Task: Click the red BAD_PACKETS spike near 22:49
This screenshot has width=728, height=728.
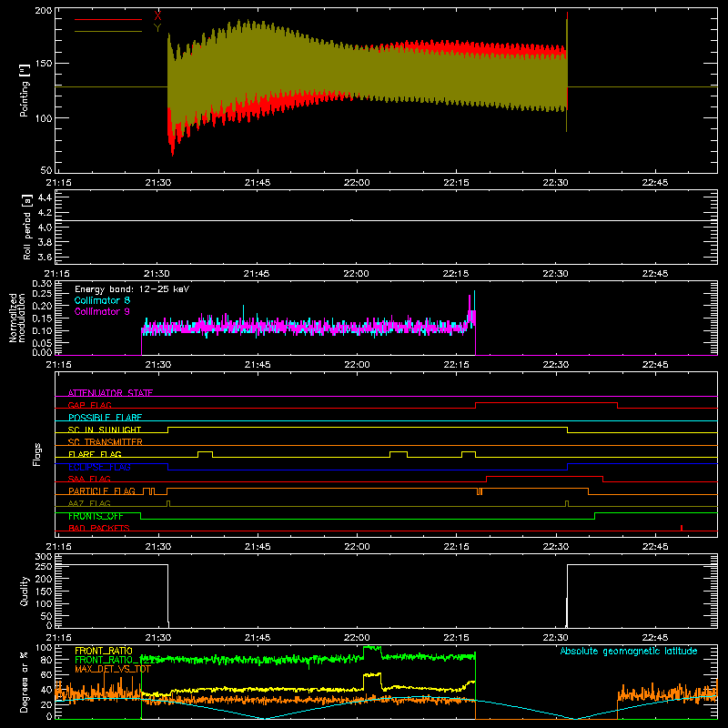Action: [681, 528]
